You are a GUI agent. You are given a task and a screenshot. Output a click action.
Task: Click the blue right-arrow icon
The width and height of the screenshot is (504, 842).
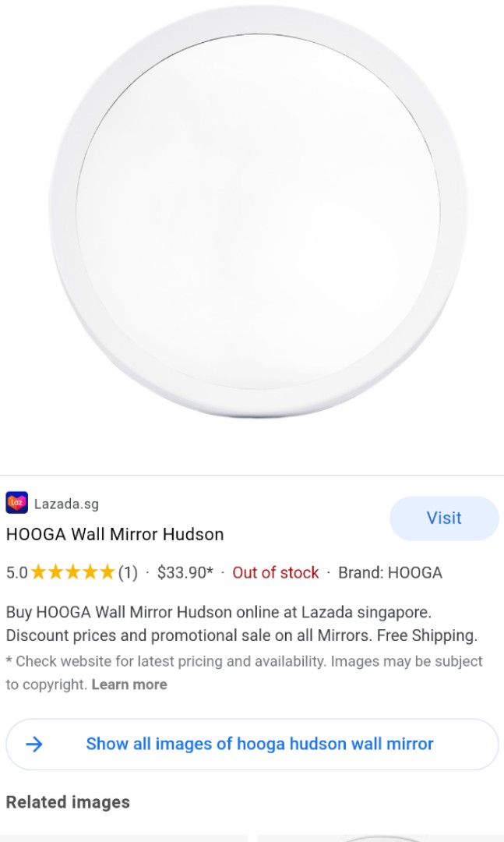33,744
